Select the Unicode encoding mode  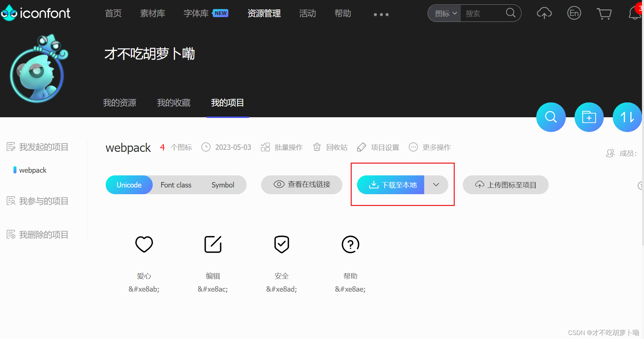click(x=129, y=185)
